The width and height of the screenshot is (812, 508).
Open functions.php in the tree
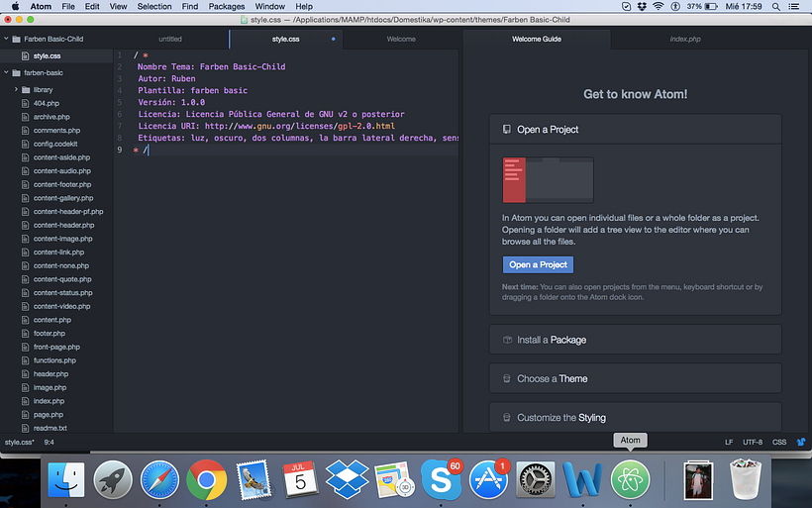pos(56,360)
